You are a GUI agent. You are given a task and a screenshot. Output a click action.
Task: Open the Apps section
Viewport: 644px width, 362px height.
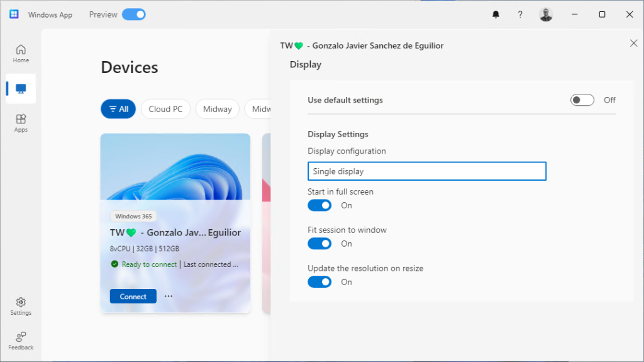(21, 122)
